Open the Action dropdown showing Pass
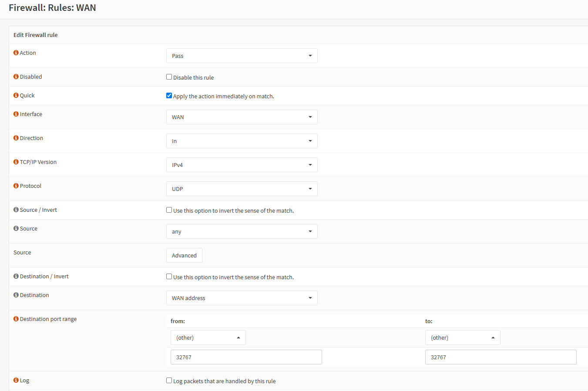588x391 pixels. (x=242, y=55)
